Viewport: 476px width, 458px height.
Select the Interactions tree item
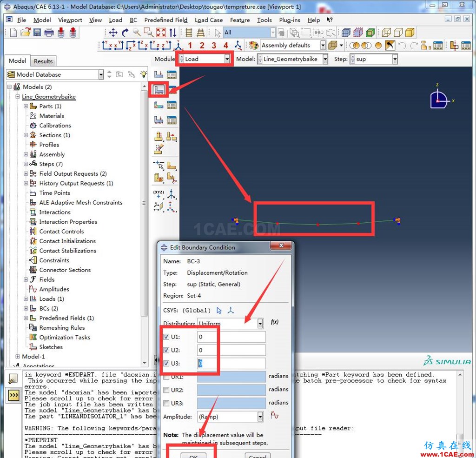(x=55, y=212)
